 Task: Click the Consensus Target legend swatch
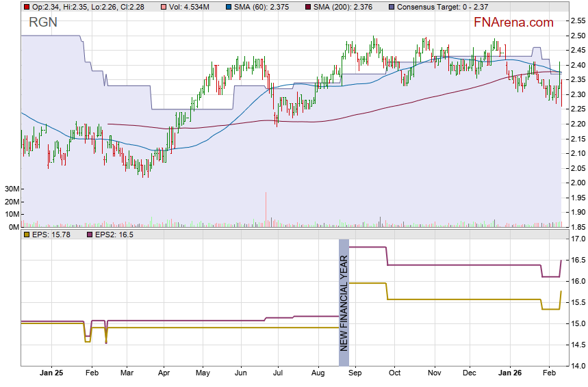(391, 7)
